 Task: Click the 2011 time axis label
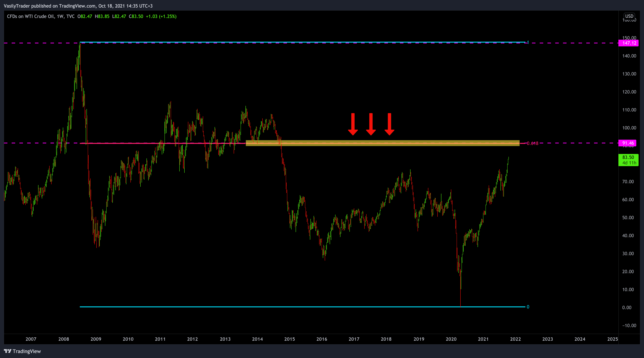pos(160,339)
